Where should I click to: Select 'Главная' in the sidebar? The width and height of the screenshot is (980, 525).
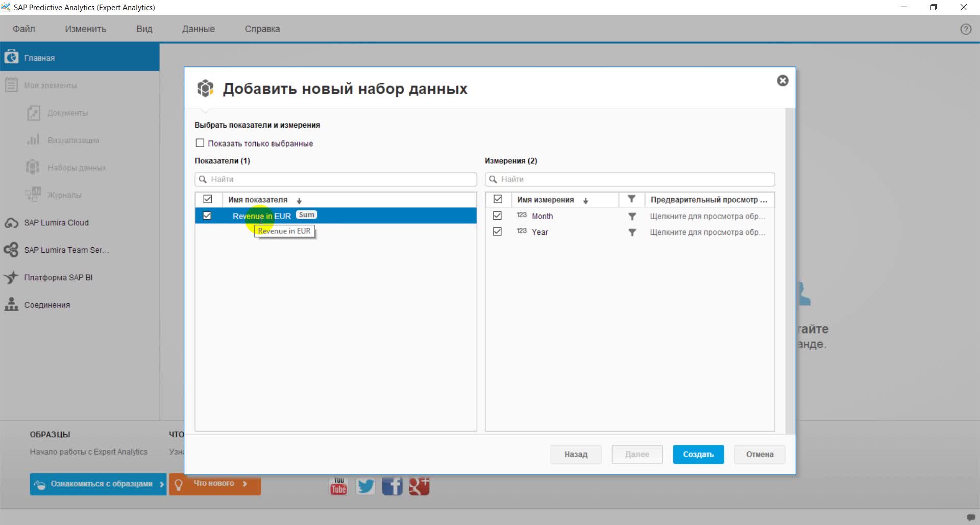[80, 57]
